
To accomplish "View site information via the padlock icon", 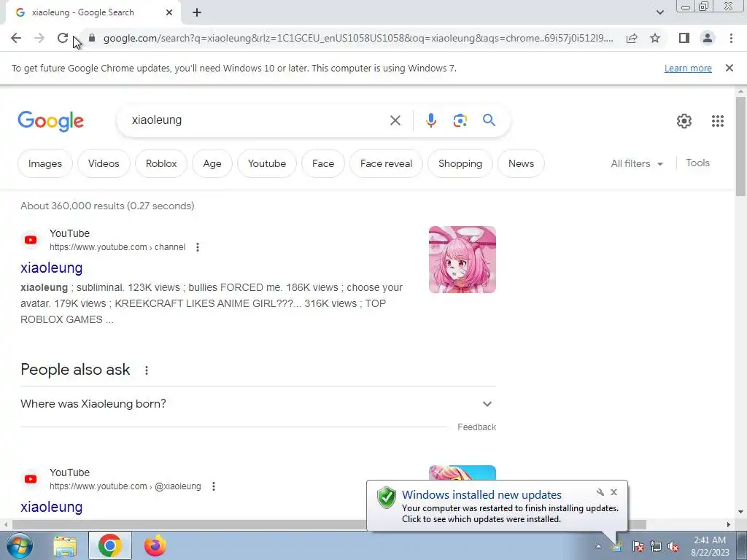I will coord(93,38).
